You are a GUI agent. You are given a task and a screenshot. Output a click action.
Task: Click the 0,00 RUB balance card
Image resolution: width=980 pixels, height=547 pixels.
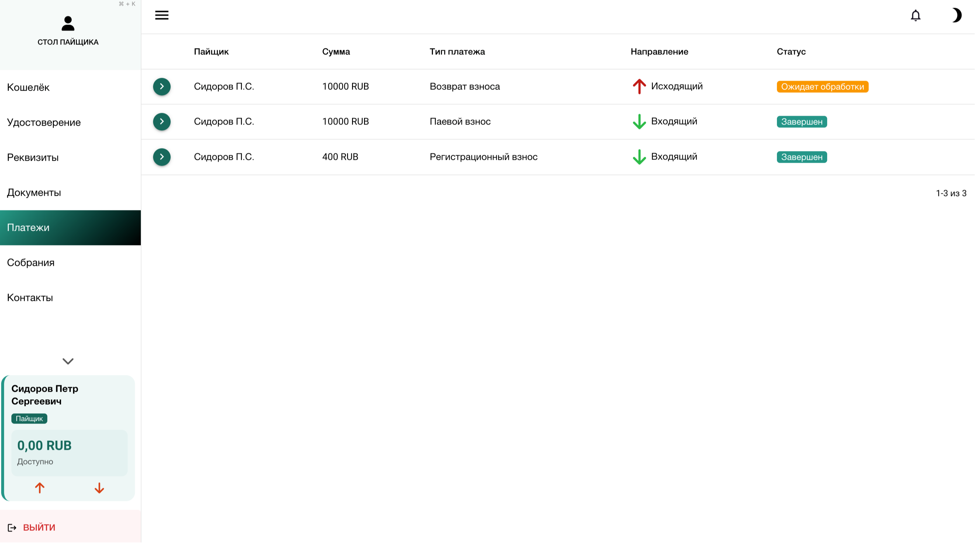point(69,453)
